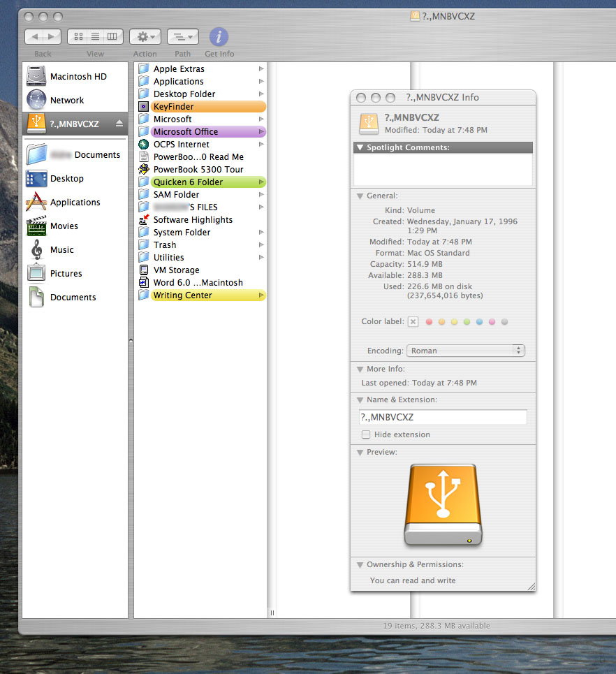The width and height of the screenshot is (616, 674).
Task: Expand Apple Extras with its arrow
Action: 261,68
